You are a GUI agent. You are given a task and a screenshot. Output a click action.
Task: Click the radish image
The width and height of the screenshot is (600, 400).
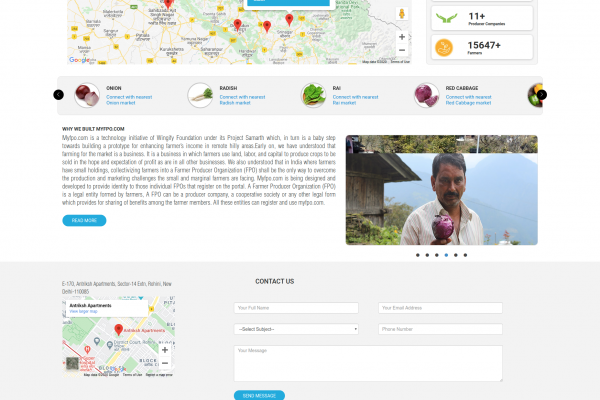tap(200, 95)
